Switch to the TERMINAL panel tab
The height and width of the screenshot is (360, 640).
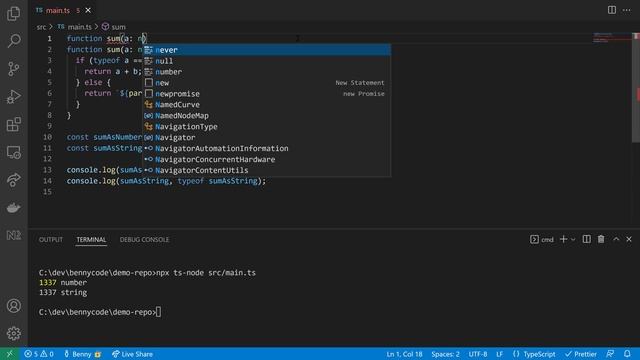[91, 240]
